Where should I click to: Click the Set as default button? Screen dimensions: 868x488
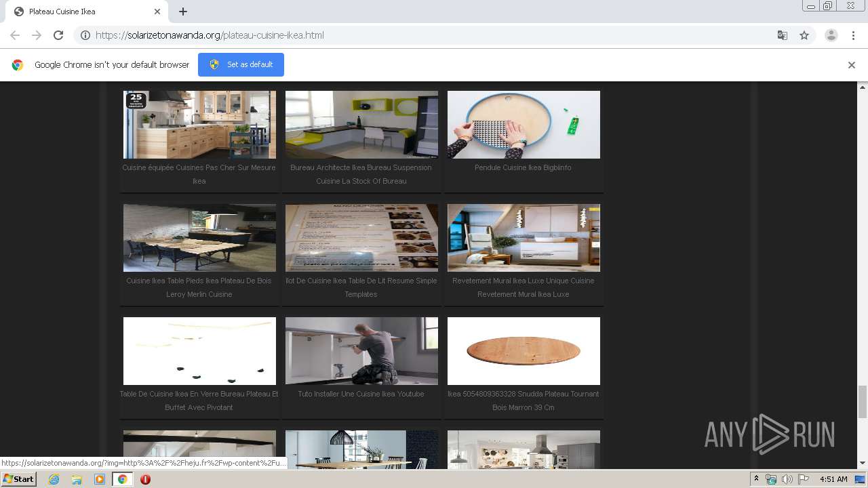[241, 64]
